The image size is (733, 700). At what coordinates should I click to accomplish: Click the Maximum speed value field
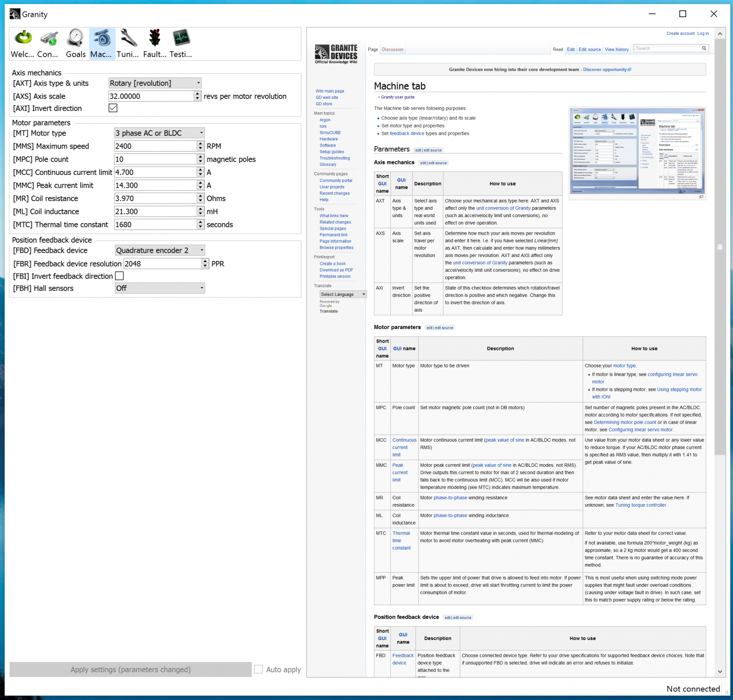(x=155, y=146)
